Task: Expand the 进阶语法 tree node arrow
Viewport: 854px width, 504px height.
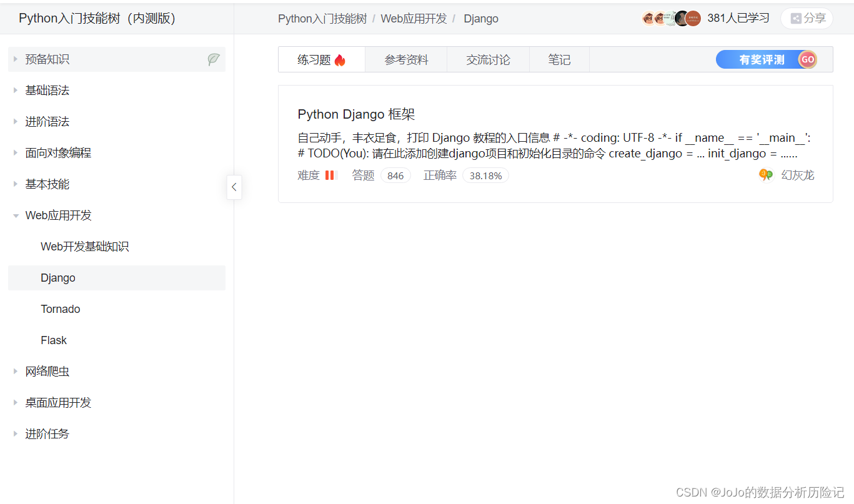Action: click(16, 122)
